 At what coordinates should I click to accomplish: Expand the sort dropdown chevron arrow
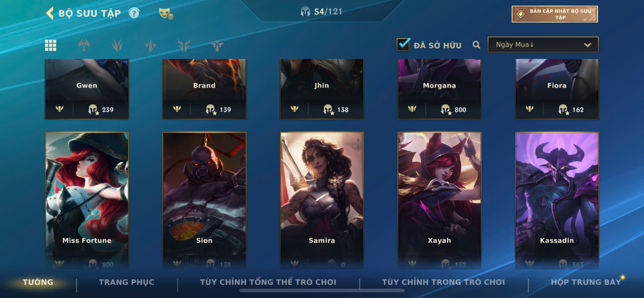587,45
